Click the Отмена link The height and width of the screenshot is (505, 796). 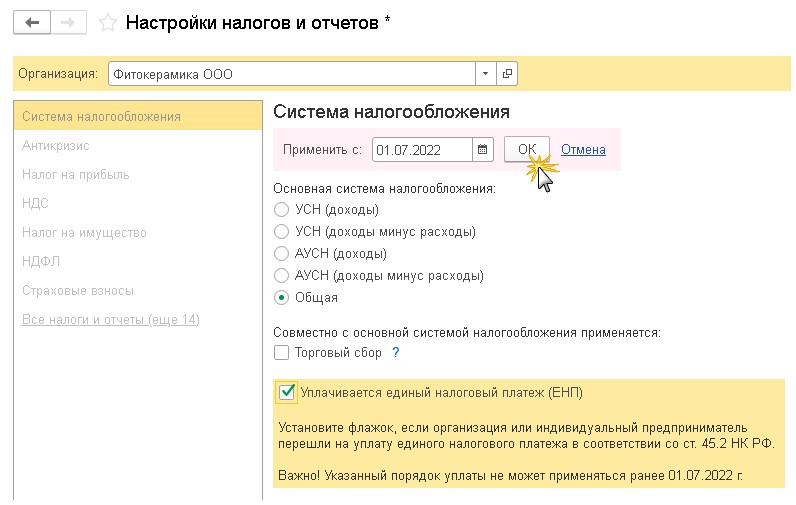[x=583, y=150]
